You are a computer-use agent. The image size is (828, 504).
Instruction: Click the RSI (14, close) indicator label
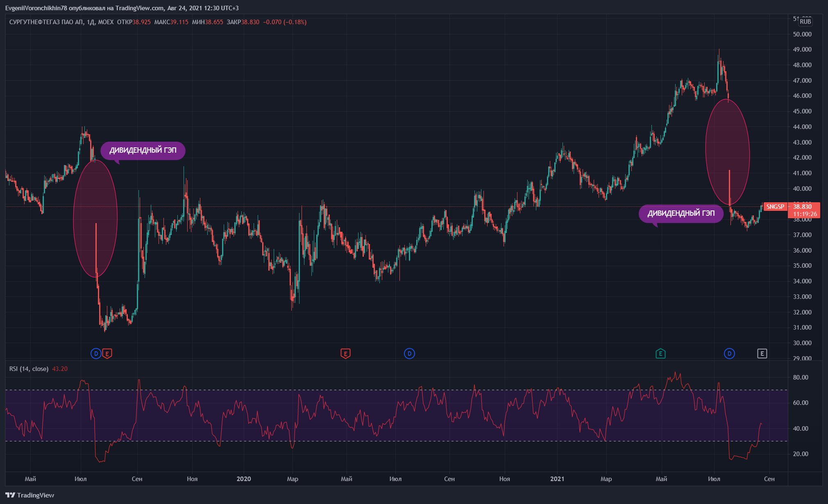tap(29, 369)
